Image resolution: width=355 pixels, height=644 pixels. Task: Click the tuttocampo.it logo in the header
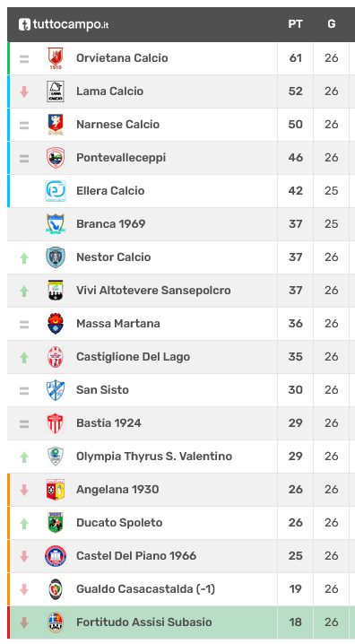(x=64, y=24)
